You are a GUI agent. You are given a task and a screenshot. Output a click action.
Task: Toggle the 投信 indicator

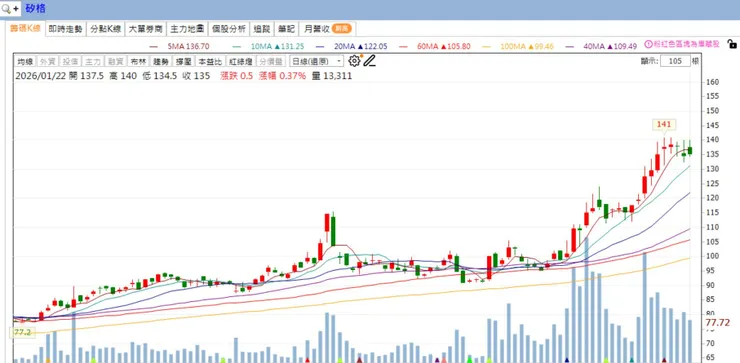pyautogui.click(x=70, y=61)
